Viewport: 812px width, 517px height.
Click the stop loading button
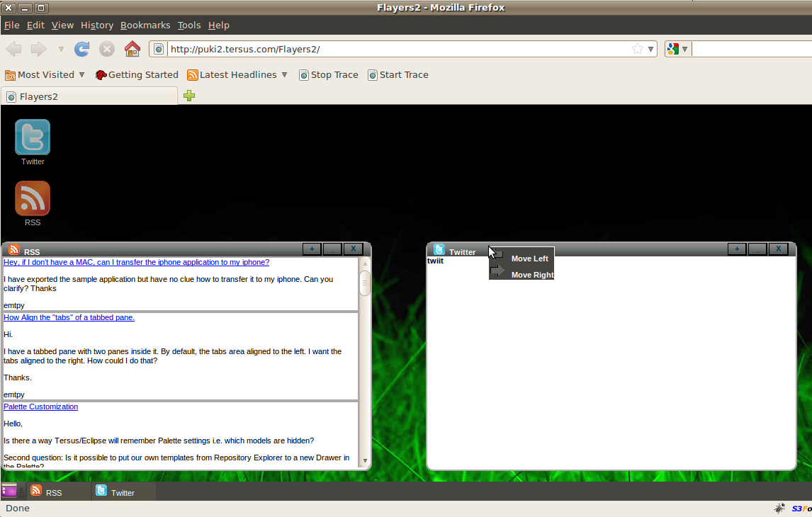107,49
